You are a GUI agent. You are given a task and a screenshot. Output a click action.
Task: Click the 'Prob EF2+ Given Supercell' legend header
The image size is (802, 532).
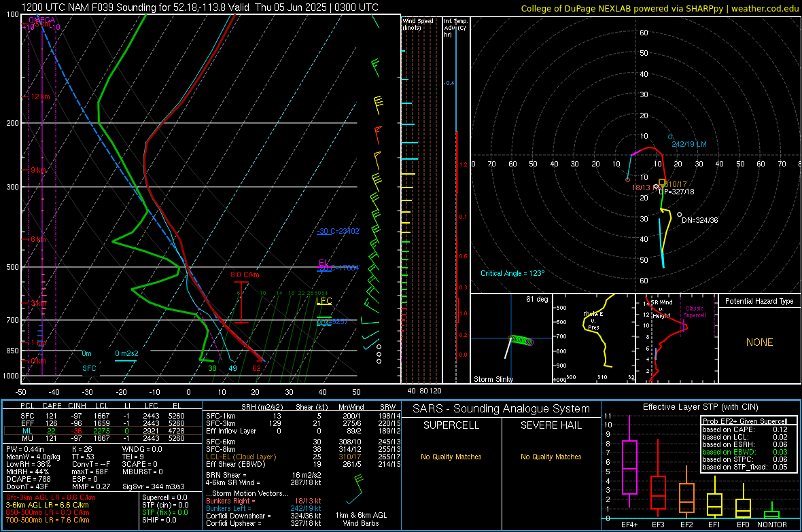coord(745,421)
